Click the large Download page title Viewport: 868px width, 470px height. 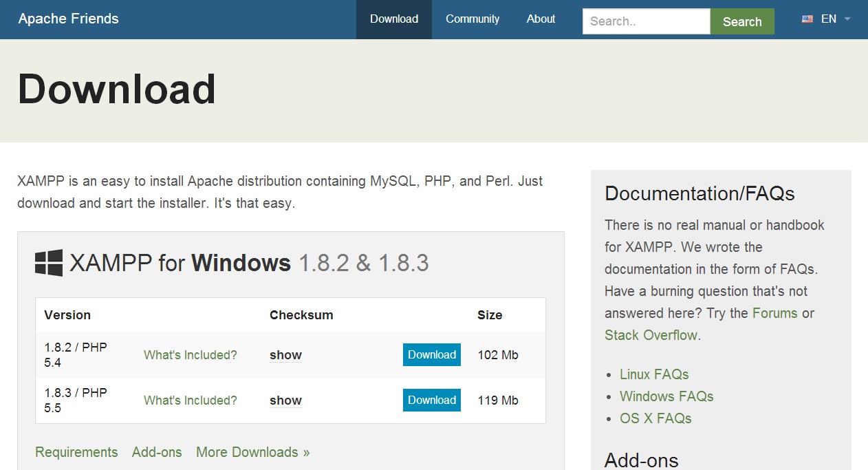click(x=117, y=89)
